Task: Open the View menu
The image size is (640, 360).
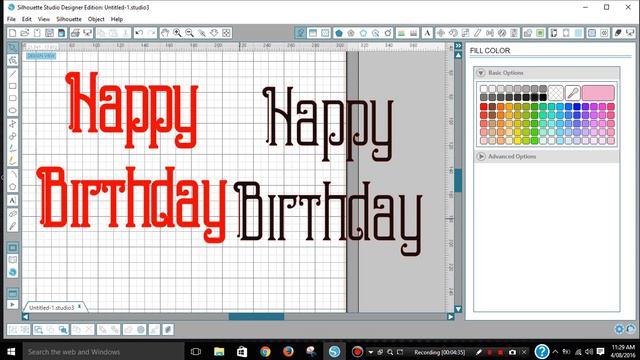Action: click(44, 19)
